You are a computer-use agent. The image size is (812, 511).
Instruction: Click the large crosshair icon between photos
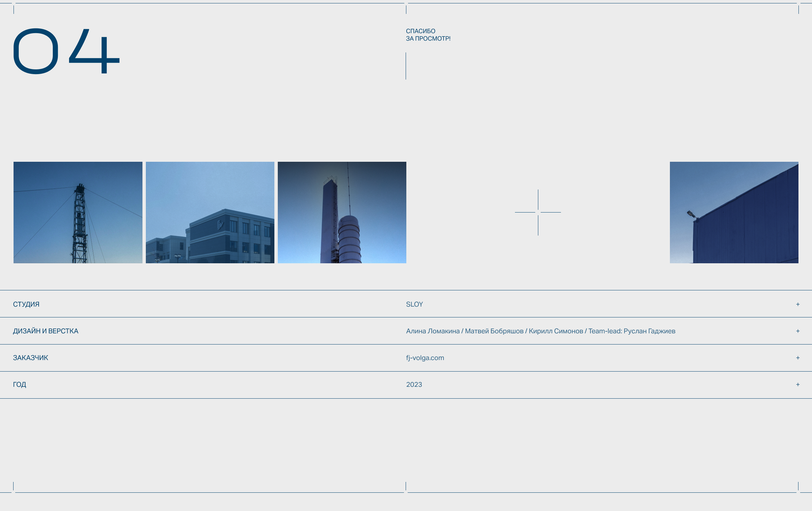click(x=538, y=213)
